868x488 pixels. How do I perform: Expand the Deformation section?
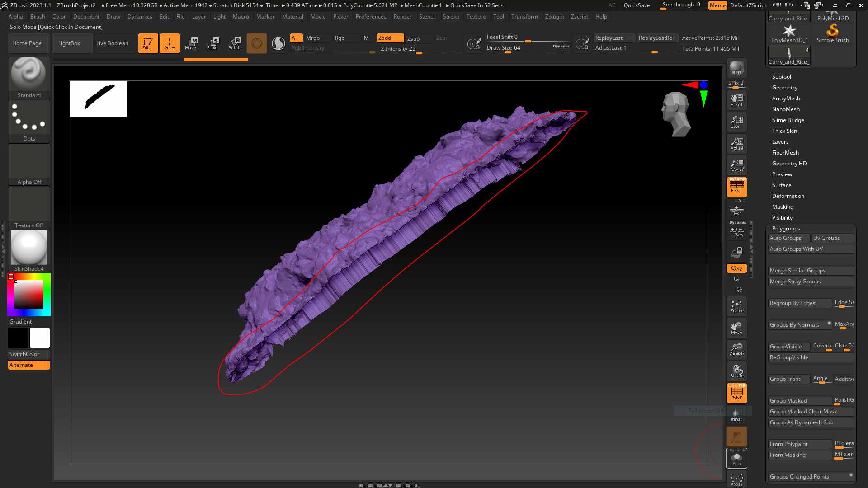coord(788,196)
